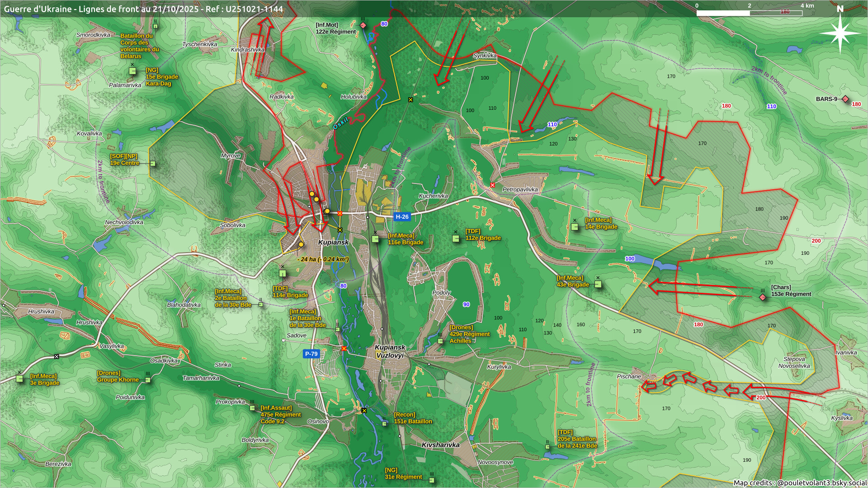Image resolution: width=868 pixels, height=488 pixels.
Task: Click the 116e Brigade green unit square
Action: 375,239
